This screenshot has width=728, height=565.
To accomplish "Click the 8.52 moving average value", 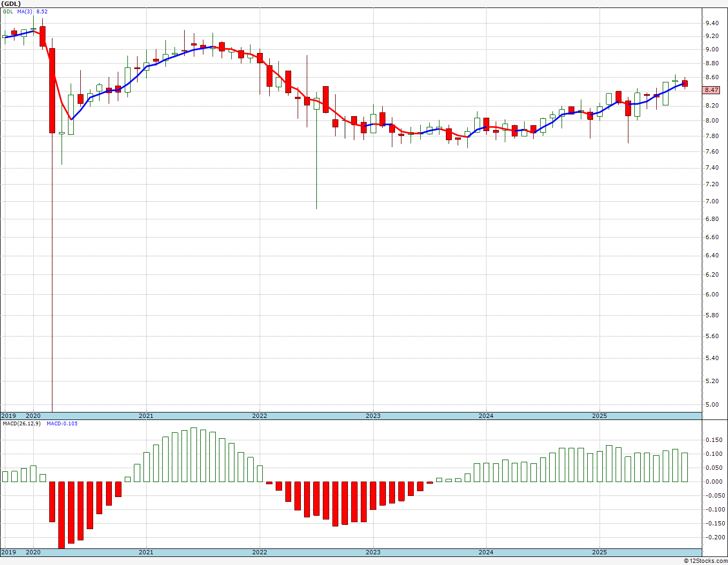I will [x=42, y=11].
